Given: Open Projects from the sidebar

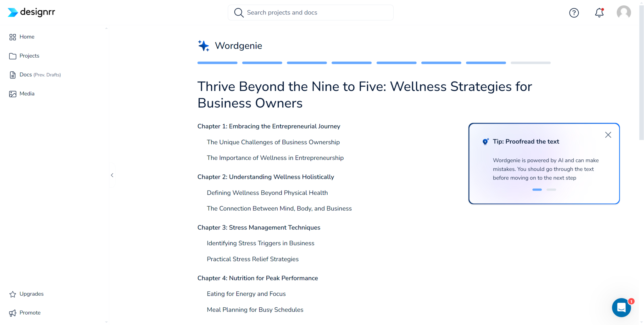Looking at the screenshot, I should [29, 56].
